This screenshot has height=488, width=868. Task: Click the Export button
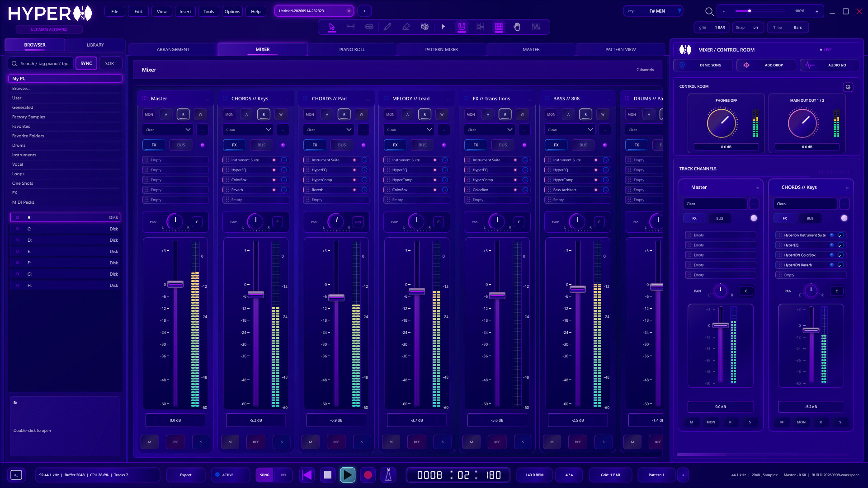coord(186,475)
